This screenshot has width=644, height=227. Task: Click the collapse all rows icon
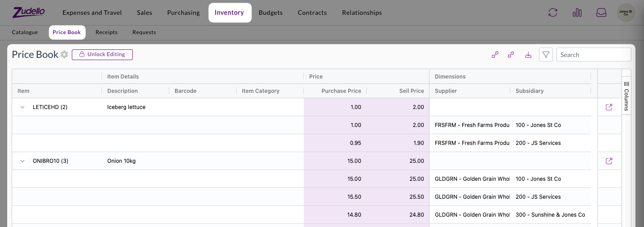coord(511,55)
